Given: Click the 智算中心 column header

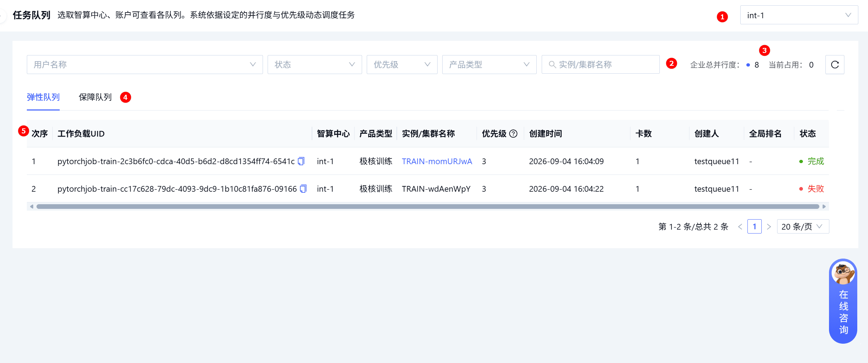Looking at the screenshot, I should (x=333, y=134).
